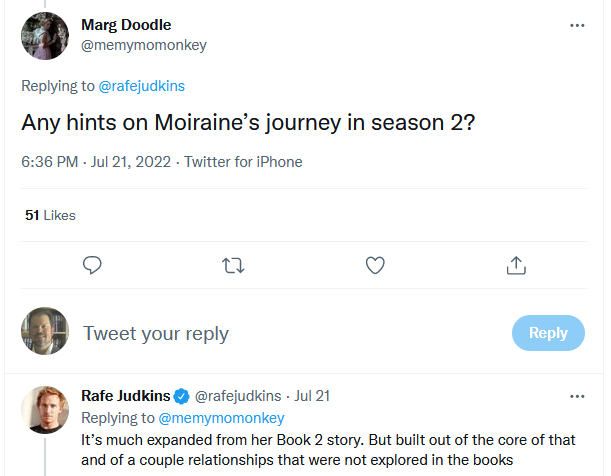Click the 'Jul 21' date on reply

(312, 397)
